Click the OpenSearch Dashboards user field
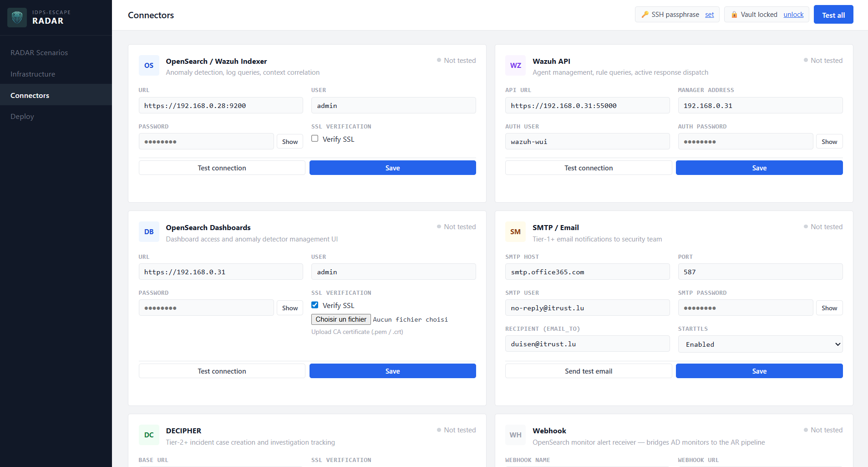 pos(394,272)
